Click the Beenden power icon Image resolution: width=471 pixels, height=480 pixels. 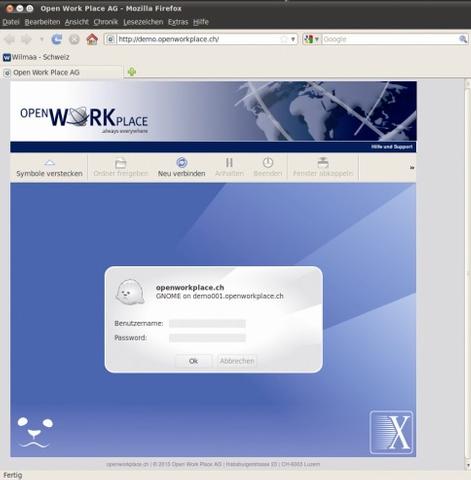[268, 163]
